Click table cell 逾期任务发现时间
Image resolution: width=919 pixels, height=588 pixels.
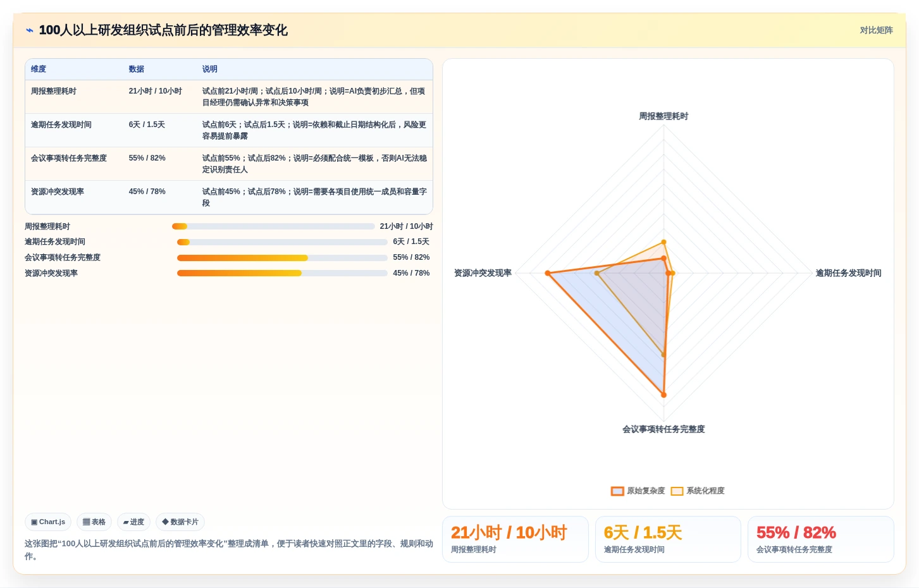(61, 125)
